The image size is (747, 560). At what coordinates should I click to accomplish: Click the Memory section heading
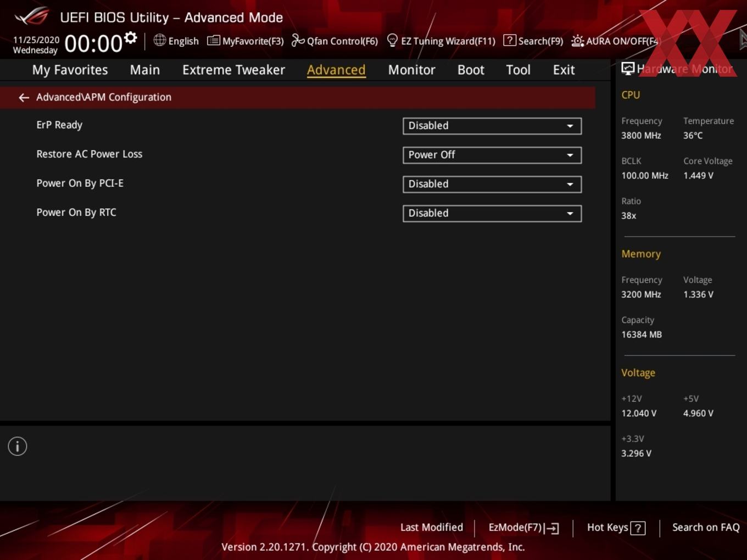(x=641, y=254)
